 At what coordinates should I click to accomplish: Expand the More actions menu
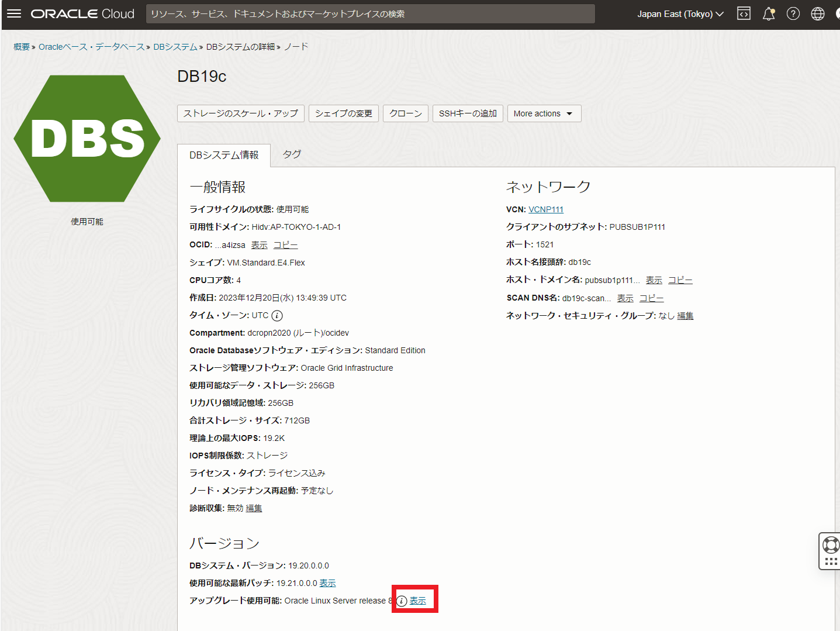coord(543,113)
